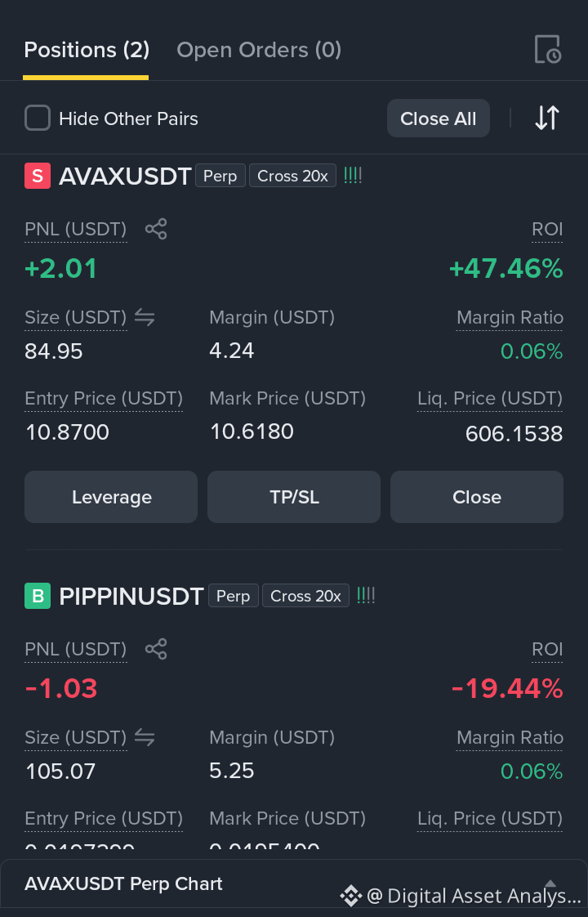Screen dimensions: 588x917
Task: Close the AVAXUSDT position
Action: point(477,497)
